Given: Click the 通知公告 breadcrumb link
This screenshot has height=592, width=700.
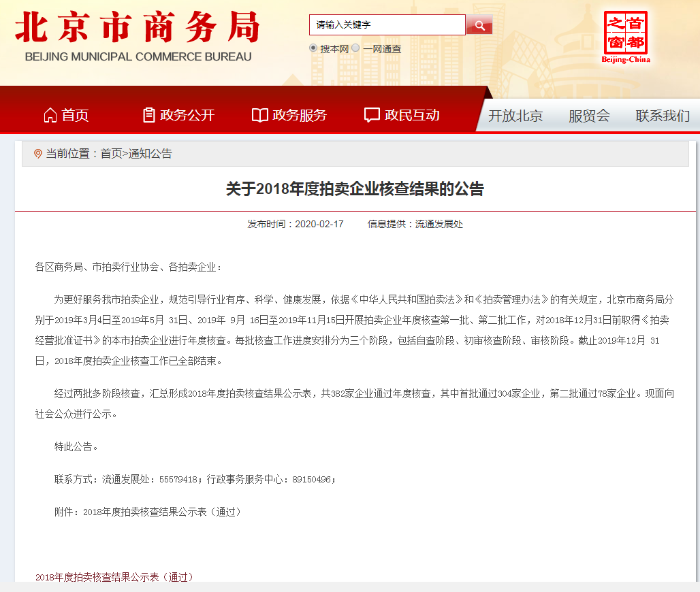Looking at the screenshot, I should click(x=150, y=154).
